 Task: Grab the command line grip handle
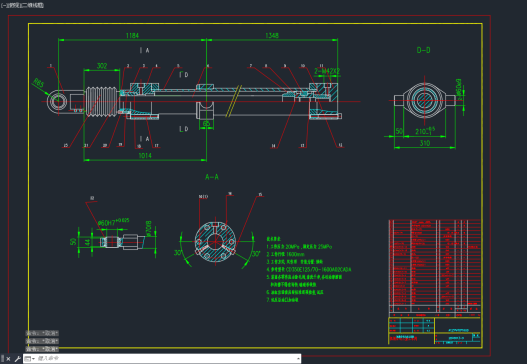pos(3,359)
